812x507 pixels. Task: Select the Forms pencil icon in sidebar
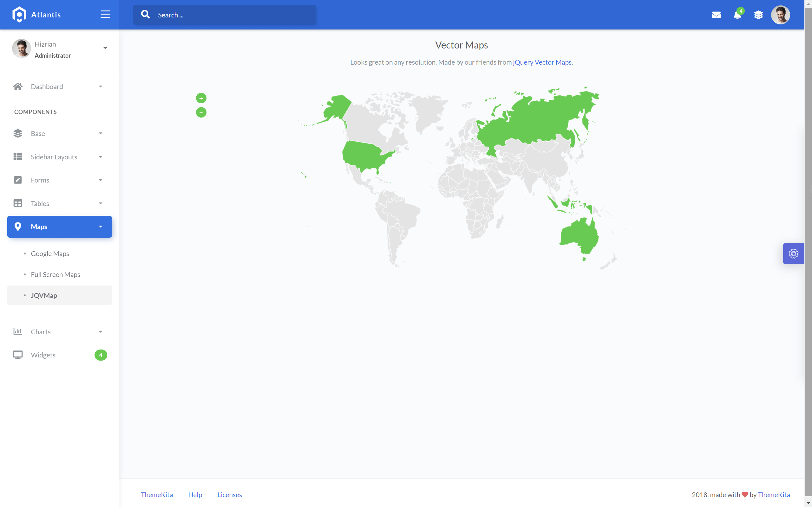pyautogui.click(x=18, y=180)
